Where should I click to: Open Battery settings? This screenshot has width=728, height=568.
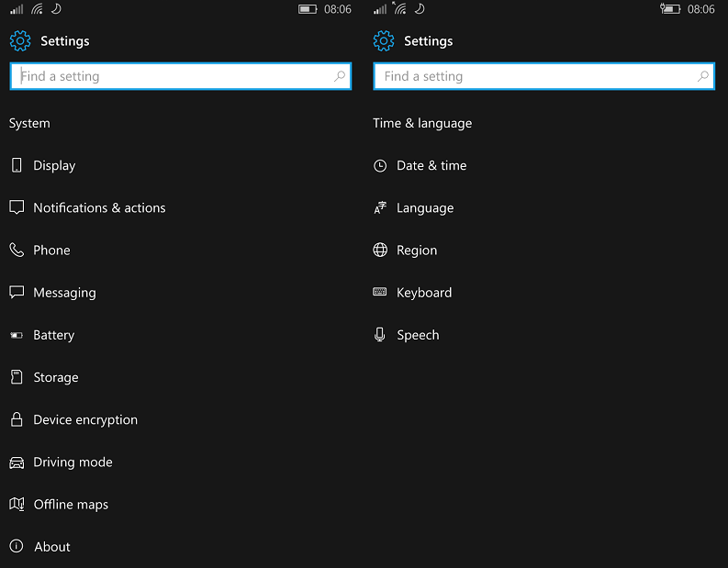pyautogui.click(x=54, y=335)
